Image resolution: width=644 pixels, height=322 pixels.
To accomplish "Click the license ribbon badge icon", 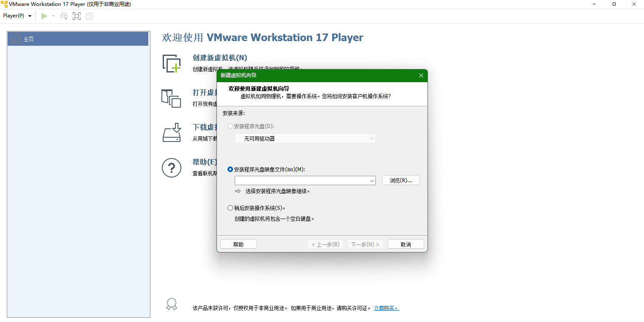I will tap(171, 304).
